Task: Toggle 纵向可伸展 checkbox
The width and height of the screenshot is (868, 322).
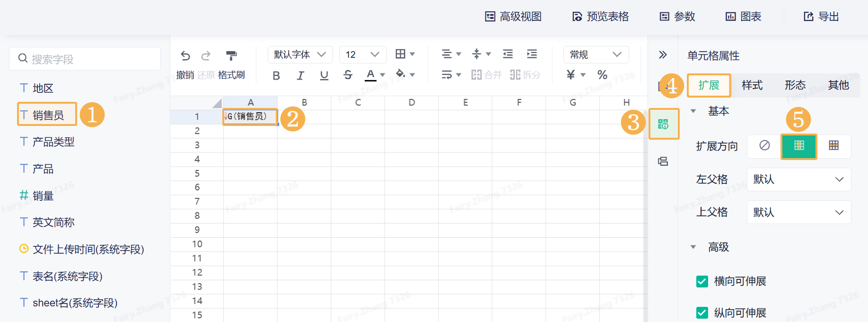Action: coord(702,313)
